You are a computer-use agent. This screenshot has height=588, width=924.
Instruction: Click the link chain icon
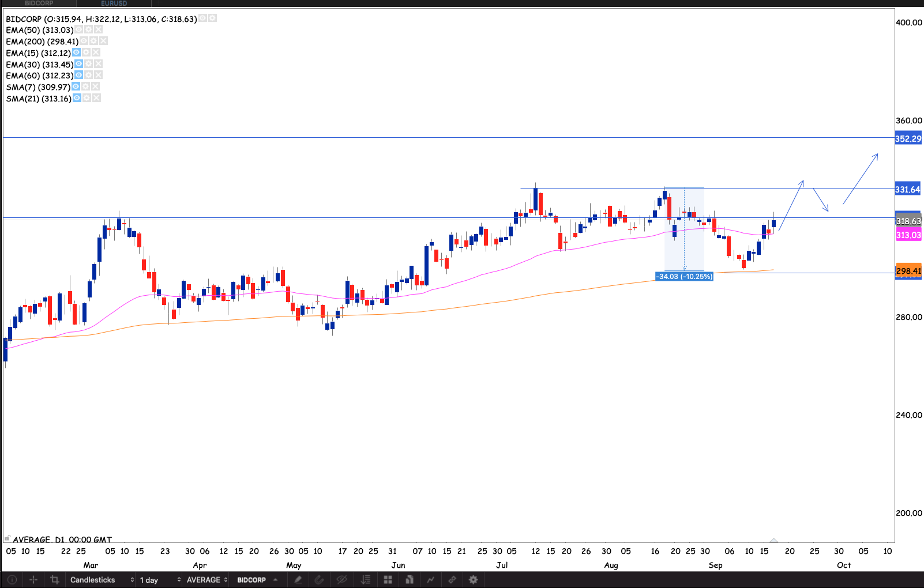(452, 580)
